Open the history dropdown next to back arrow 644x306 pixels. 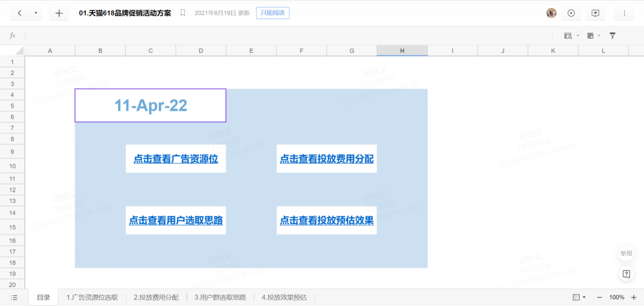click(36, 13)
